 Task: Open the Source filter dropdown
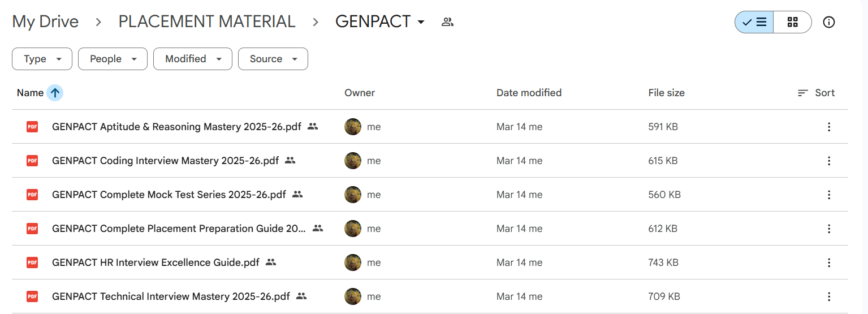(x=273, y=59)
